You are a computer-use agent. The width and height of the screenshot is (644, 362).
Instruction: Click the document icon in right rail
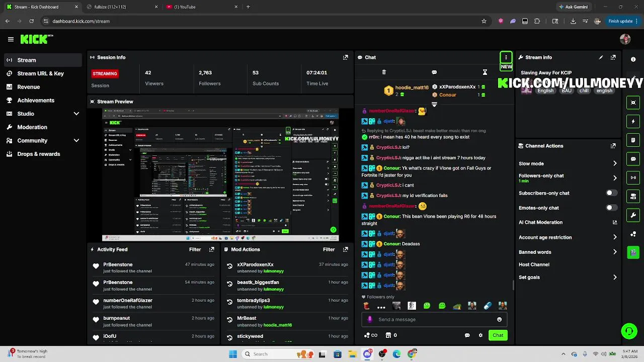(x=633, y=140)
